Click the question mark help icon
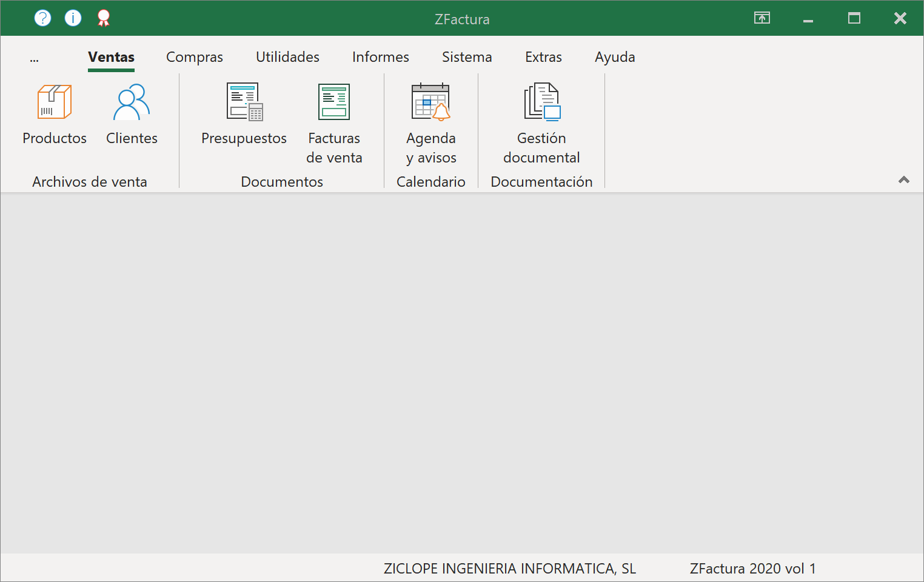 [42, 18]
